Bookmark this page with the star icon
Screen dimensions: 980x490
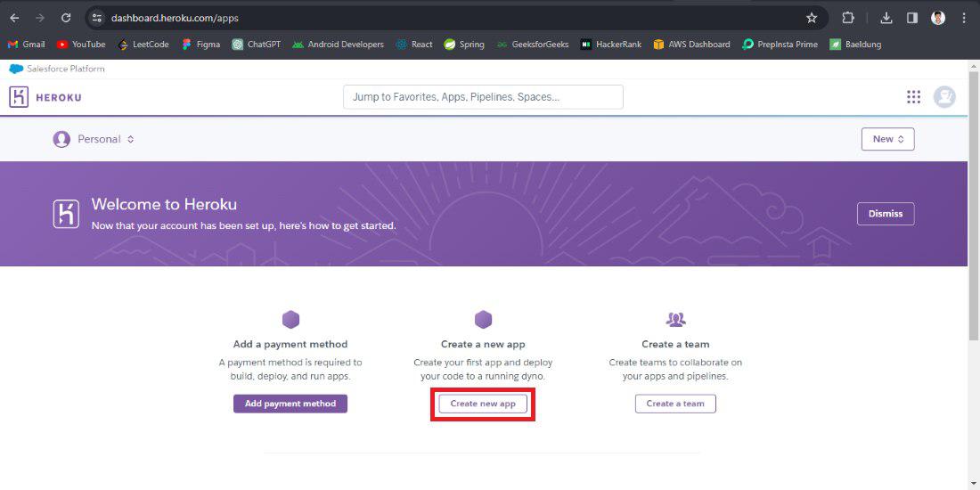tap(812, 18)
